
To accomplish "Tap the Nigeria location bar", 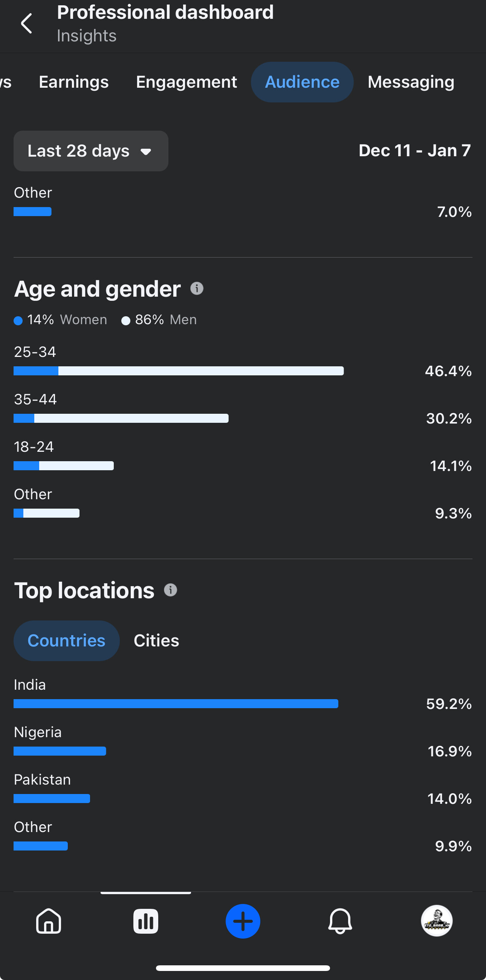I will (60, 751).
